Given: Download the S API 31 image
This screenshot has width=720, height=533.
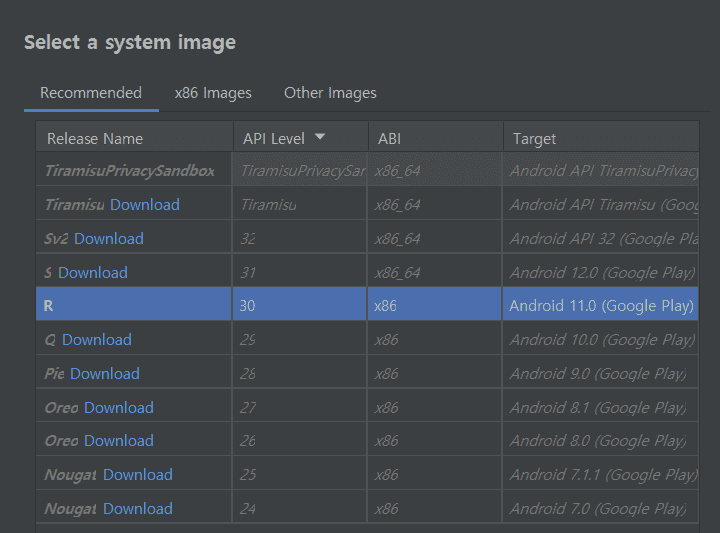Looking at the screenshot, I should pyautogui.click(x=93, y=273).
